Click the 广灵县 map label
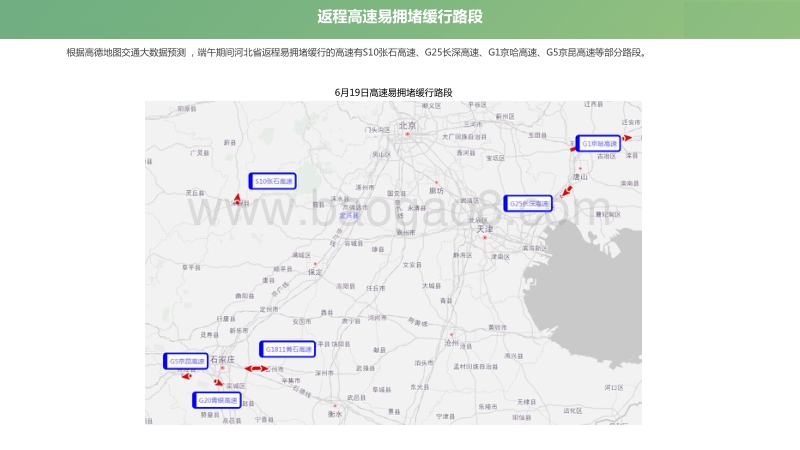Image resolution: width=800 pixels, height=450 pixels. (199, 153)
